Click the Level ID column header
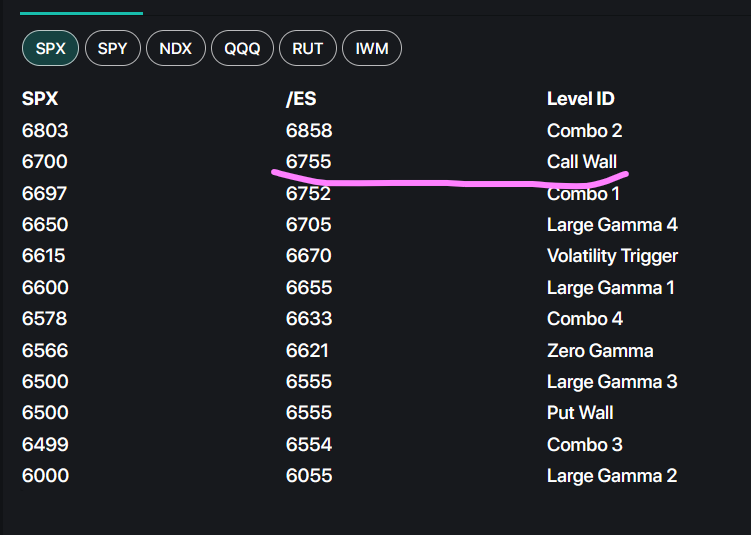The height and width of the screenshot is (535, 751). pyautogui.click(x=580, y=99)
